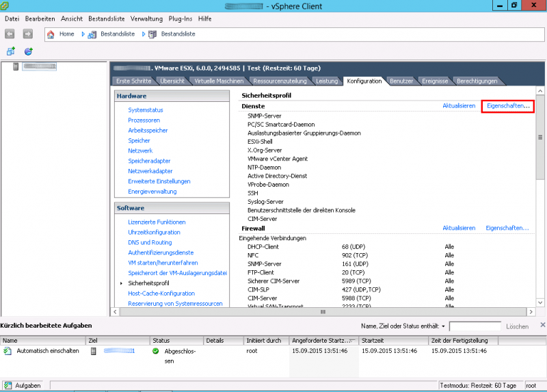This screenshot has width=547, height=392.
Task: Click the Home house icon
Action: point(51,34)
